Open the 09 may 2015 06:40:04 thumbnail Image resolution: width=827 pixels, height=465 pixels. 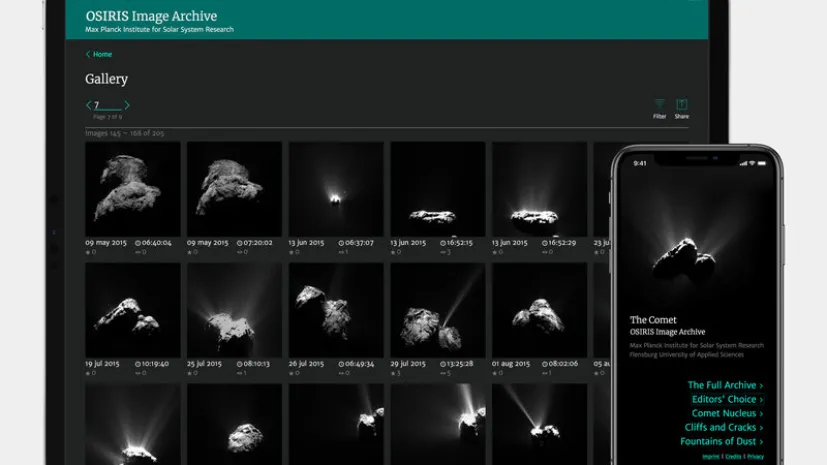click(x=132, y=189)
